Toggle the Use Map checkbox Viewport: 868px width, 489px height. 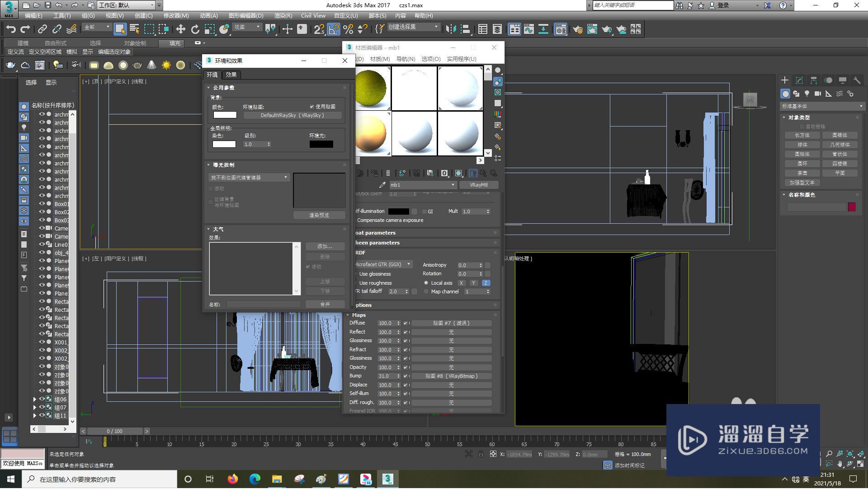pyautogui.click(x=312, y=107)
